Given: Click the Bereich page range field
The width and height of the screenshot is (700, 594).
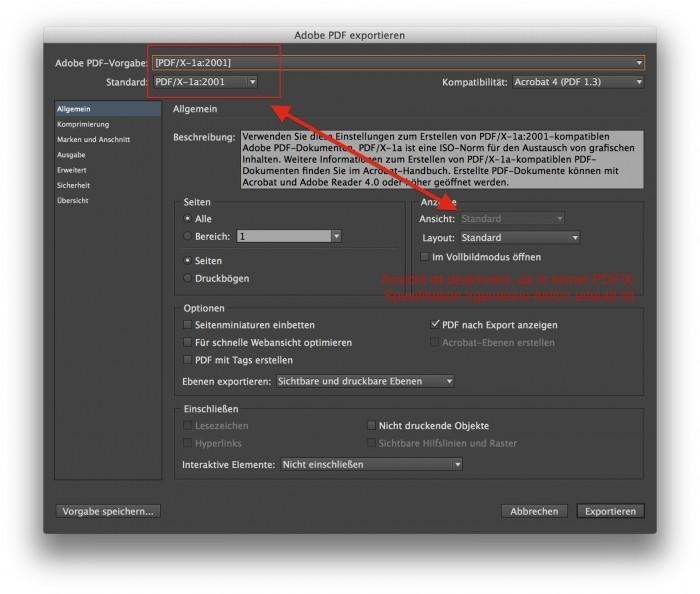Looking at the screenshot, I should tap(284, 236).
